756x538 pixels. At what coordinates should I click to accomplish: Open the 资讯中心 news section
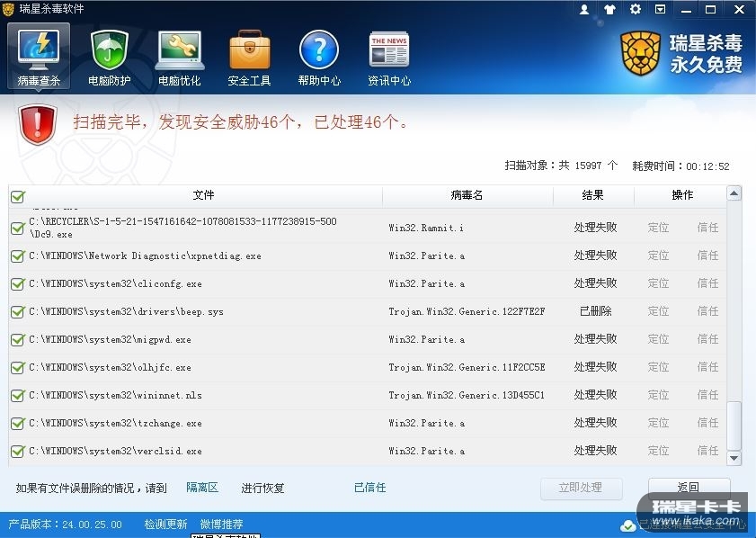[x=389, y=57]
